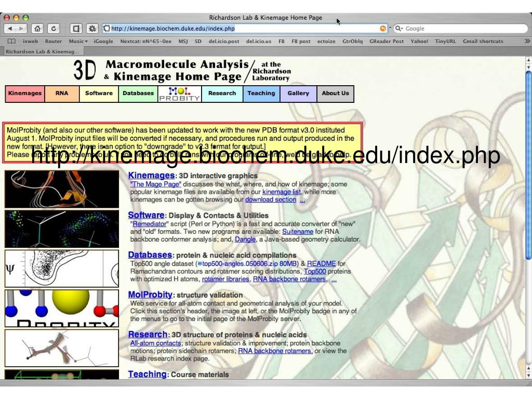
Task: Open the Teaching navigation tab
Action: (261, 94)
